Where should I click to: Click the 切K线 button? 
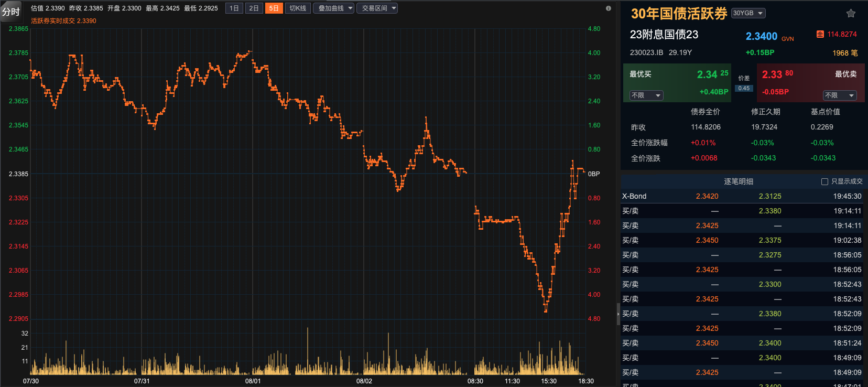(x=298, y=8)
